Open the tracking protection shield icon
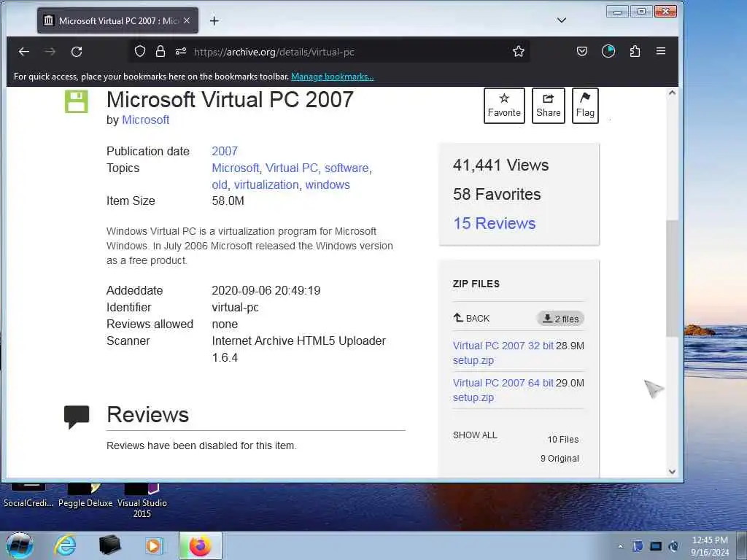The width and height of the screenshot is (747, 560). point(139,52)
